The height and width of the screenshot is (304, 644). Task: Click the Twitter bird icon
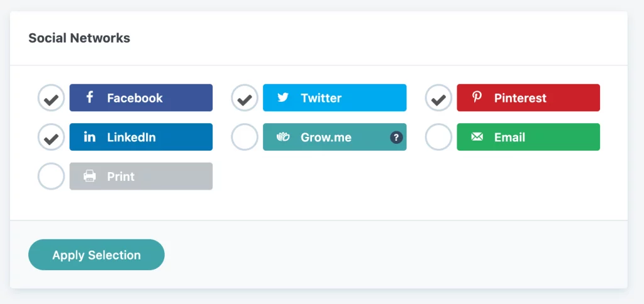point(283,97)
